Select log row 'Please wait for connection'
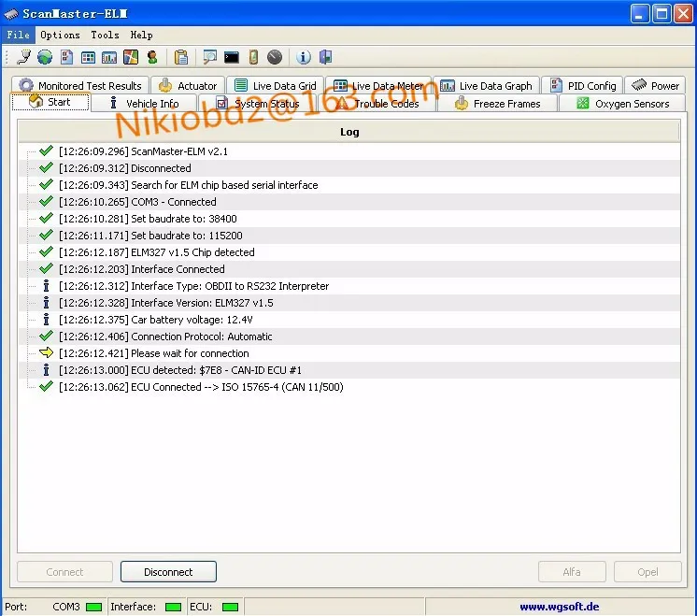697x616 pixels. 349,353
